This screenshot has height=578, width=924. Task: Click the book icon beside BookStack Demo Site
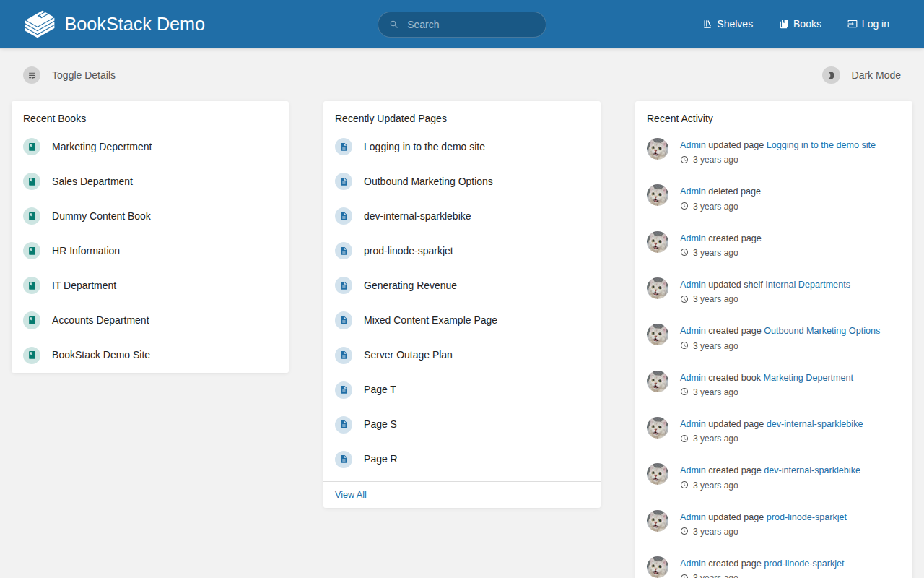[x=32, y=355]
